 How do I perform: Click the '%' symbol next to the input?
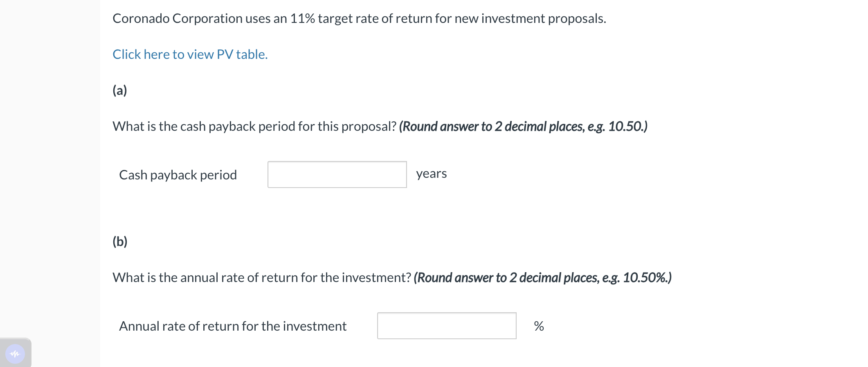(x=539, y=326)
